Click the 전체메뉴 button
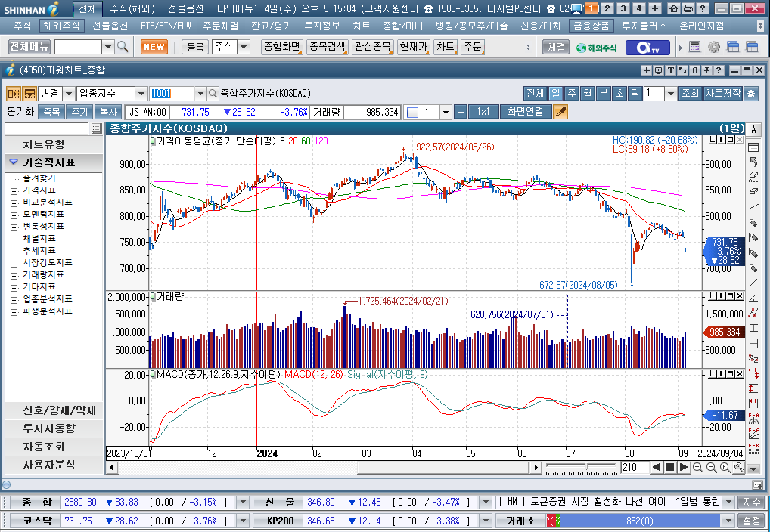The height and width of the screenshot is (532, 770). (x=29, y=47)
